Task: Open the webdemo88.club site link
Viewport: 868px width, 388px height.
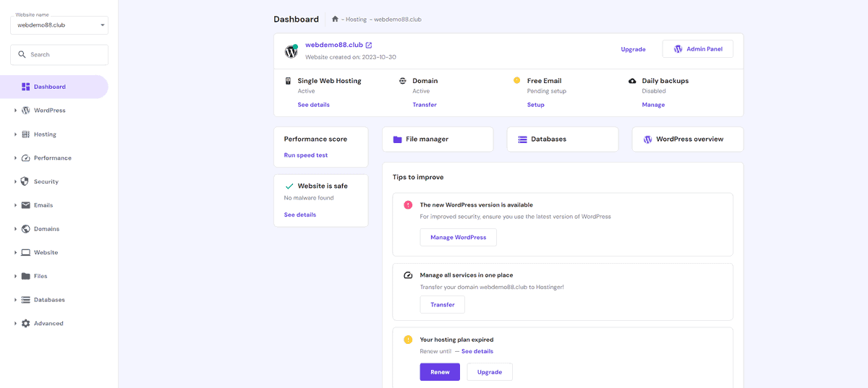Action: [334, 45]
